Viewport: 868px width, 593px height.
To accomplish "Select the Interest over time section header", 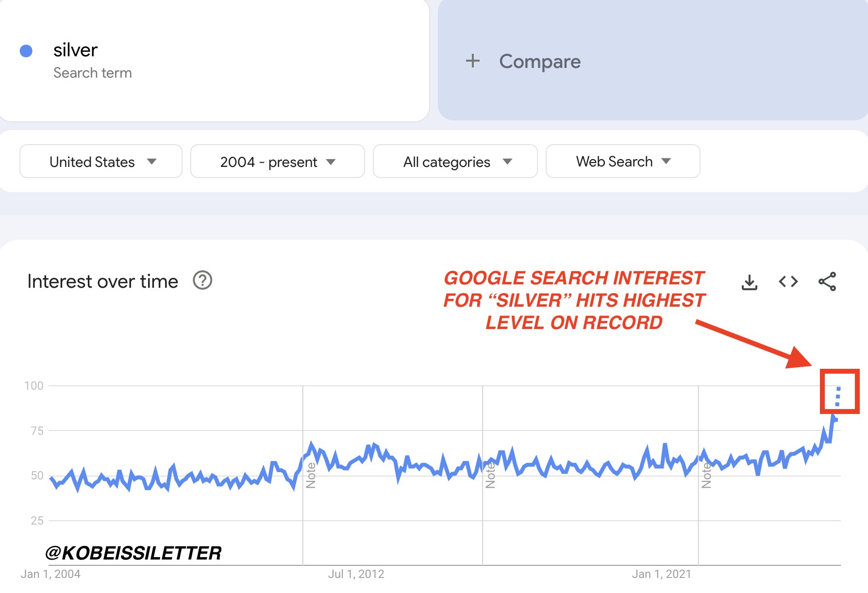I will (102, 280).
